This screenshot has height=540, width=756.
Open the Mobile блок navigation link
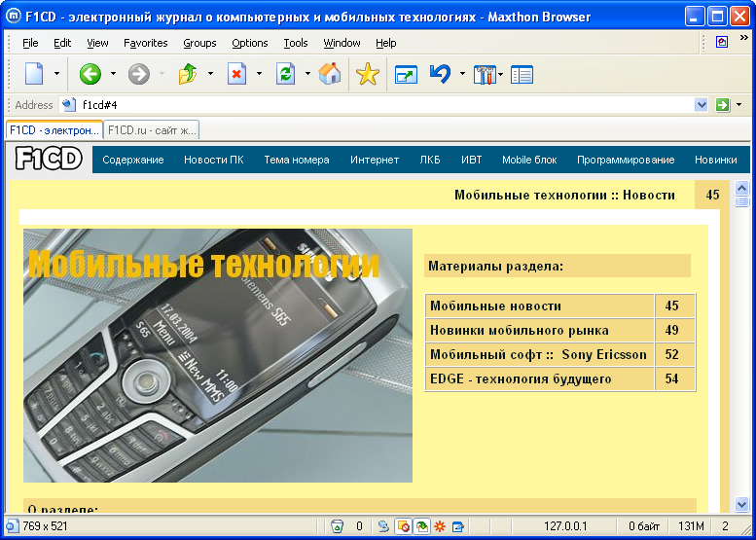pos(529,160)
